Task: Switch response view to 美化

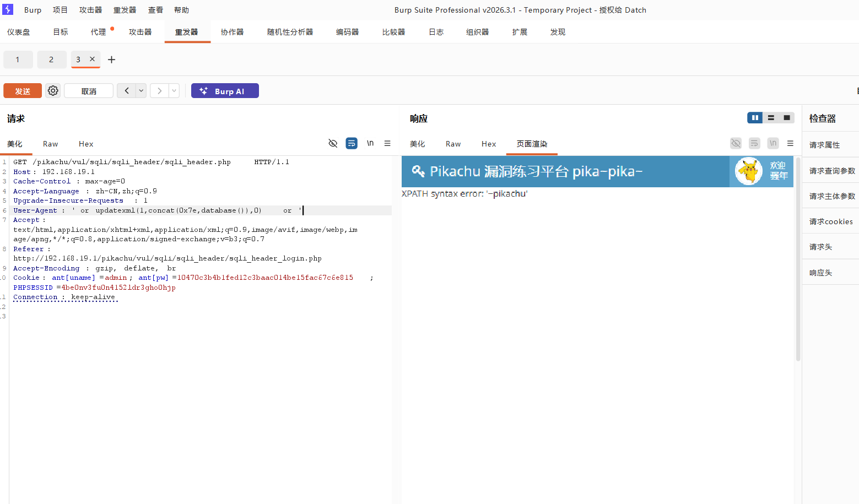Action: 417,144
